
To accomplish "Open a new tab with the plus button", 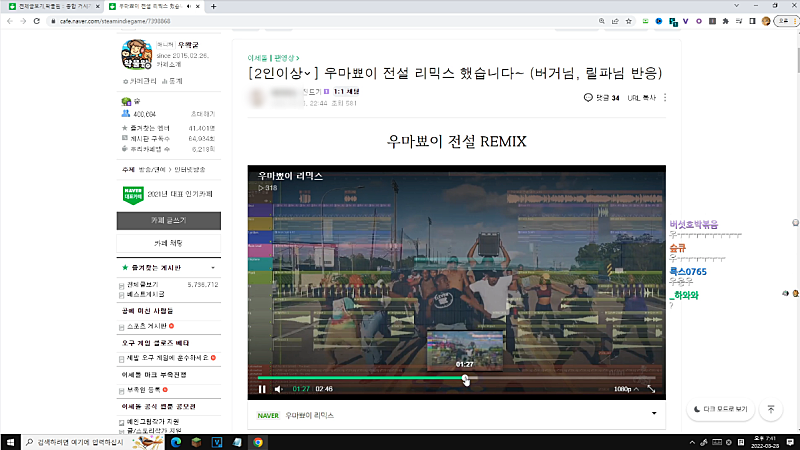I will tap(213, 6).
